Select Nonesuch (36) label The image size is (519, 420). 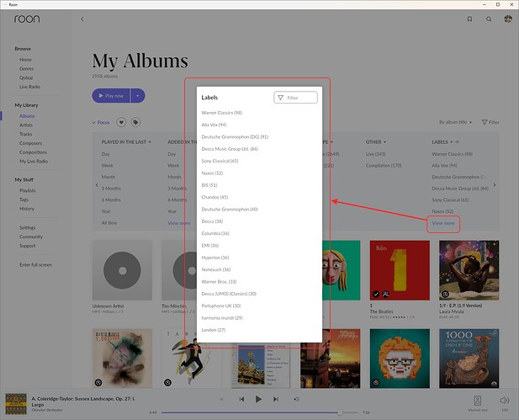coord(216,269)
